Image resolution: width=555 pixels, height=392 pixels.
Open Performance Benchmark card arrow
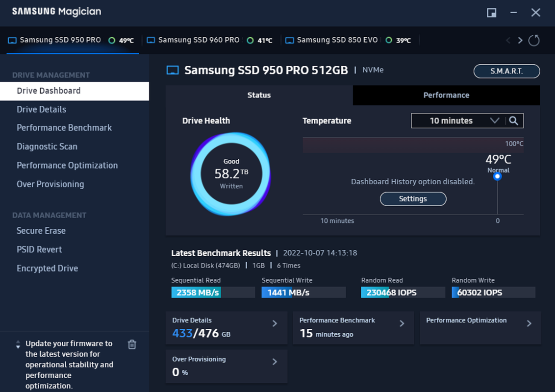(402, 323)
